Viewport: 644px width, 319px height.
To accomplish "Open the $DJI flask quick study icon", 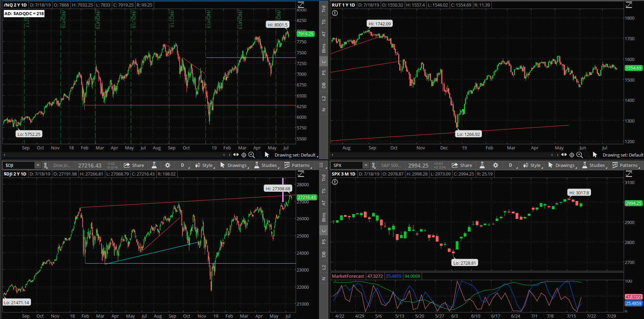I will click(154, 165).
